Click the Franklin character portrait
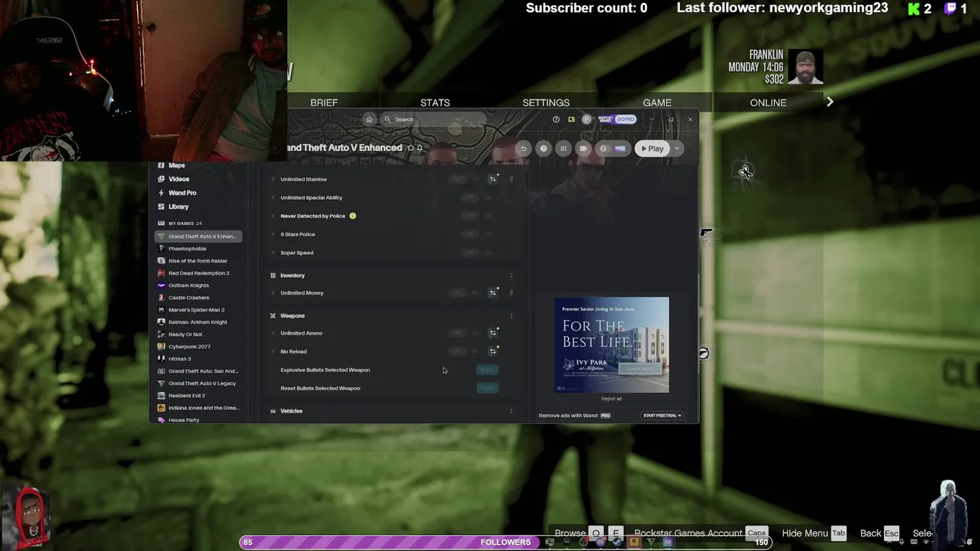 point(805,67)
